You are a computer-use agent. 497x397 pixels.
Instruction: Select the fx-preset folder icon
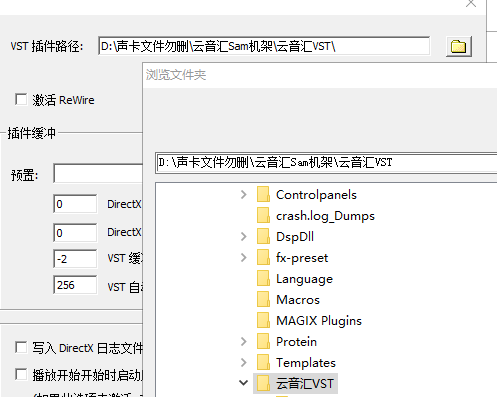tap(263, 257)
